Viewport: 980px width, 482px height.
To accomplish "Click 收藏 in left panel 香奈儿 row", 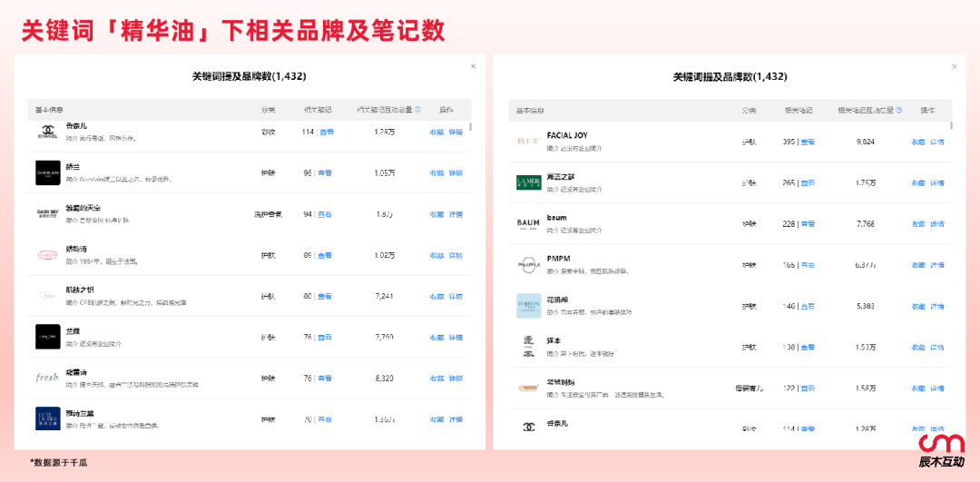I will point(436,132).
